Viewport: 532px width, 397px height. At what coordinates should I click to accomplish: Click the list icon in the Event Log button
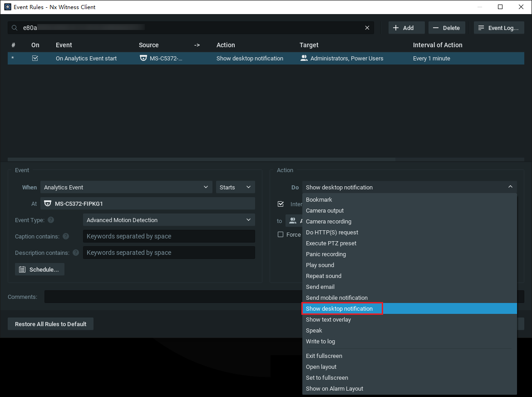(481, 28)
